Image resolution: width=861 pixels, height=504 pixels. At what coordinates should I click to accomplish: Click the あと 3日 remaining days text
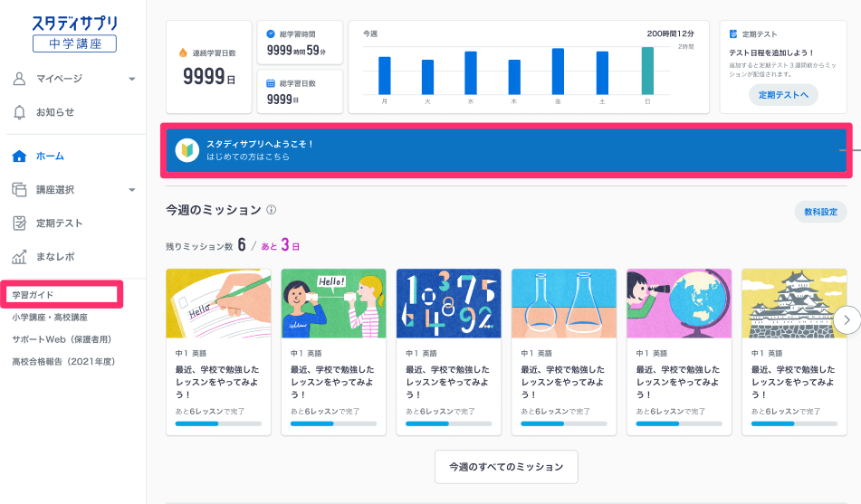[280, 245]
